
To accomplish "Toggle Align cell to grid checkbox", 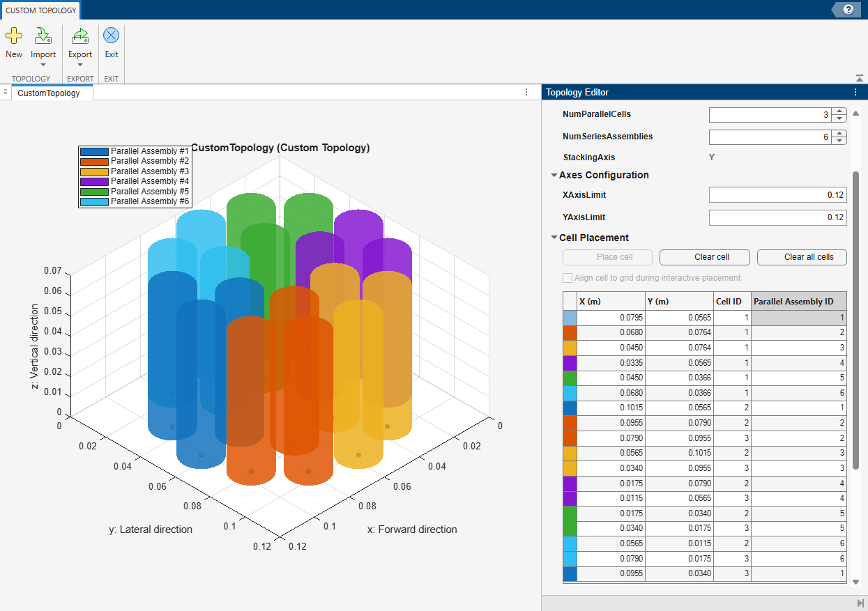I will pos(568,278).
